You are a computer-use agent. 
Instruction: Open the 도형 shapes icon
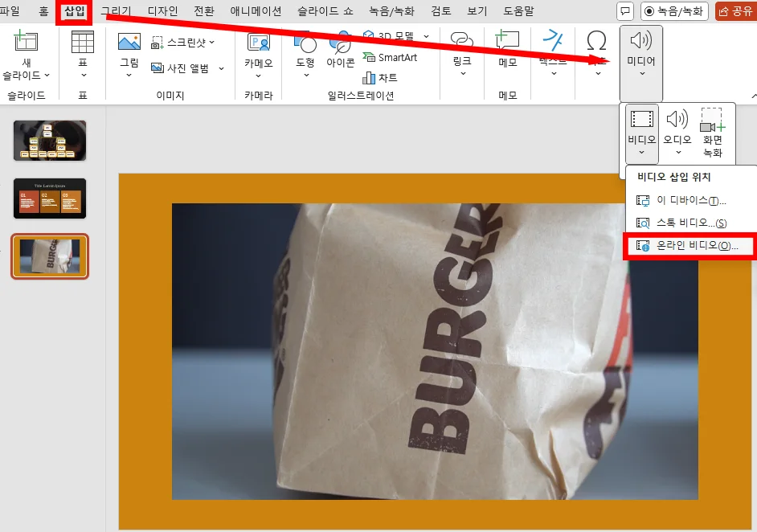(305, 43)
